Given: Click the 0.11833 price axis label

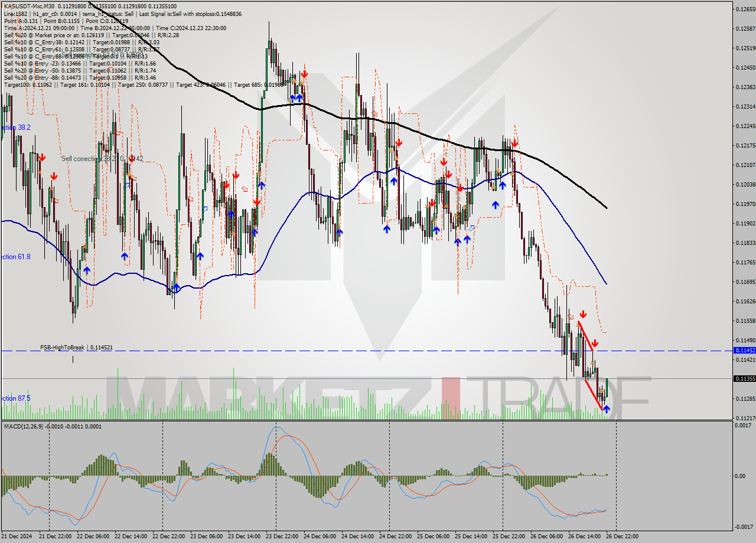Looking at the screenshot, I should pyautogui.click(x=745, y=243).
